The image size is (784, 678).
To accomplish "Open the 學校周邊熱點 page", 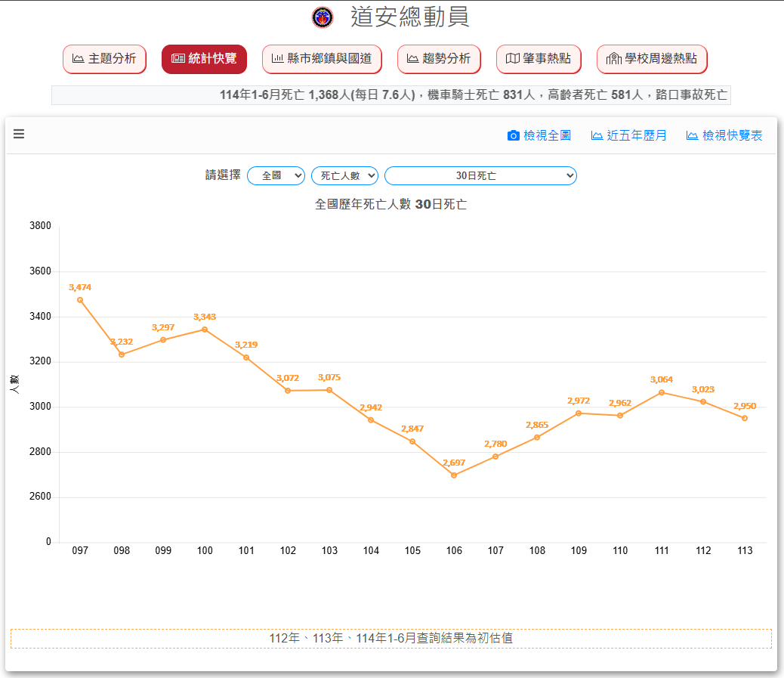I will click(651, 59).
